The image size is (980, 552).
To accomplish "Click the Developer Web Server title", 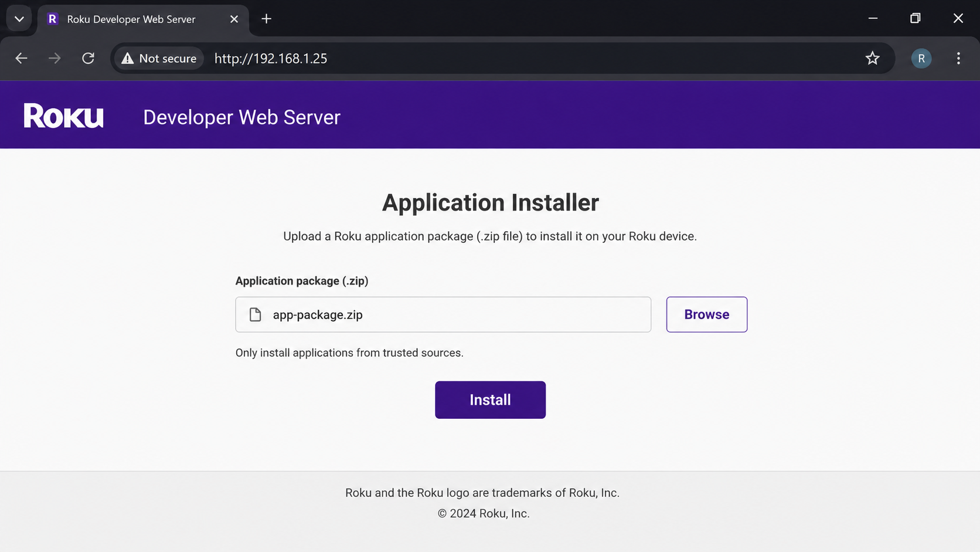I will 241,117.
